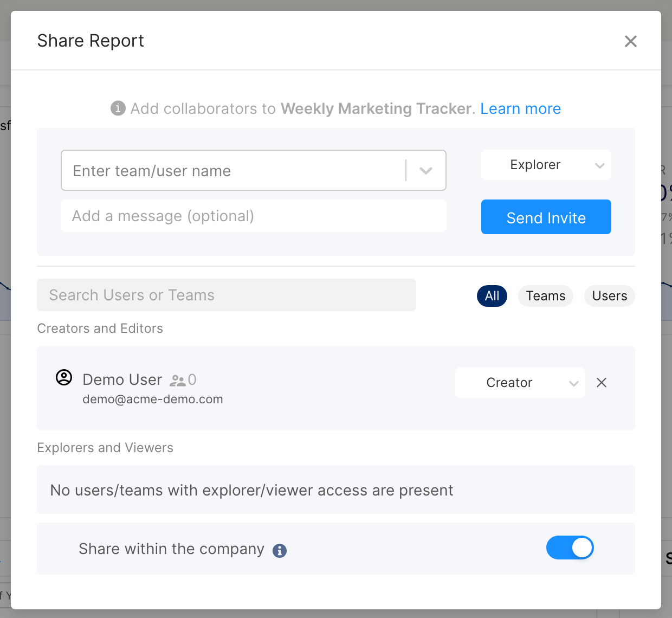672x618 pixels.
Task: Click the Share within the company info icon
Action: click(280, 550)
